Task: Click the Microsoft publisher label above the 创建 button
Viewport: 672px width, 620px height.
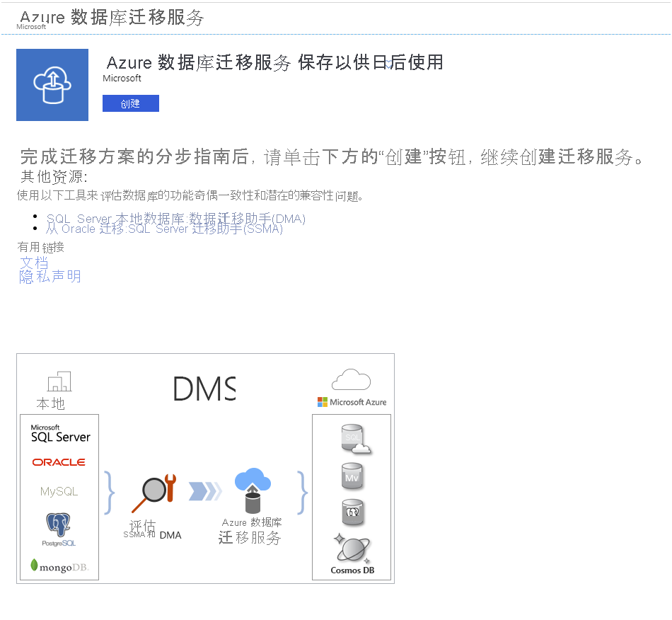Action: pyautogui.click(x=122, y=78)
